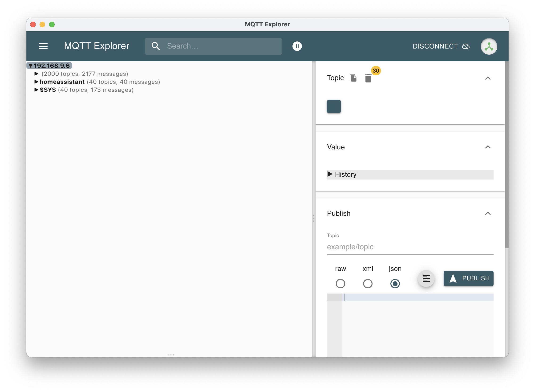Click the raw radio label text

coord(340,269)
